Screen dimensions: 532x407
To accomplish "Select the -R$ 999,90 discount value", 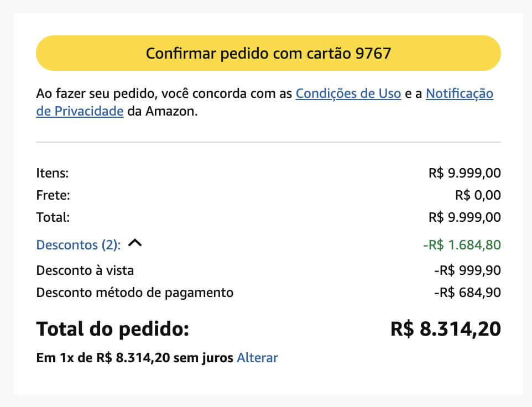I will pos(467,270).
